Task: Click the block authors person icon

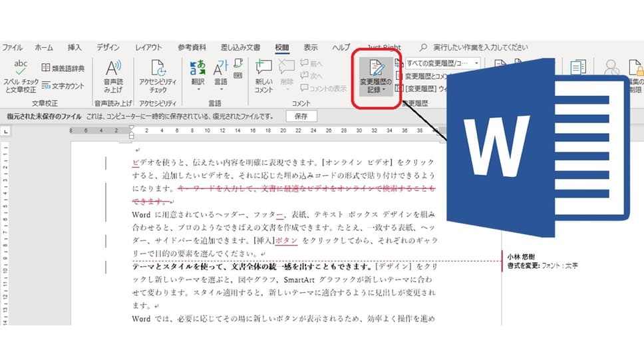Action: (611, 67)
